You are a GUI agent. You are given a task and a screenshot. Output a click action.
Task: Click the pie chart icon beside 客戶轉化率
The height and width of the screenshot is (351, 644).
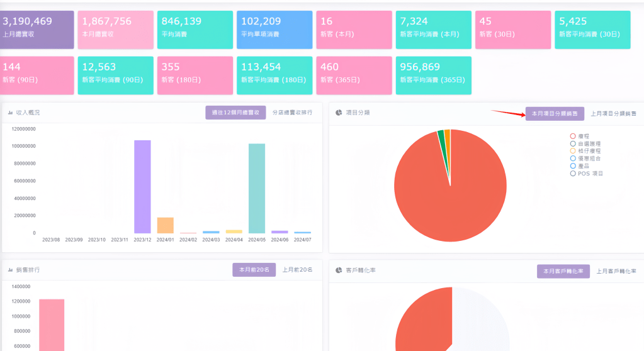(339, 270)
